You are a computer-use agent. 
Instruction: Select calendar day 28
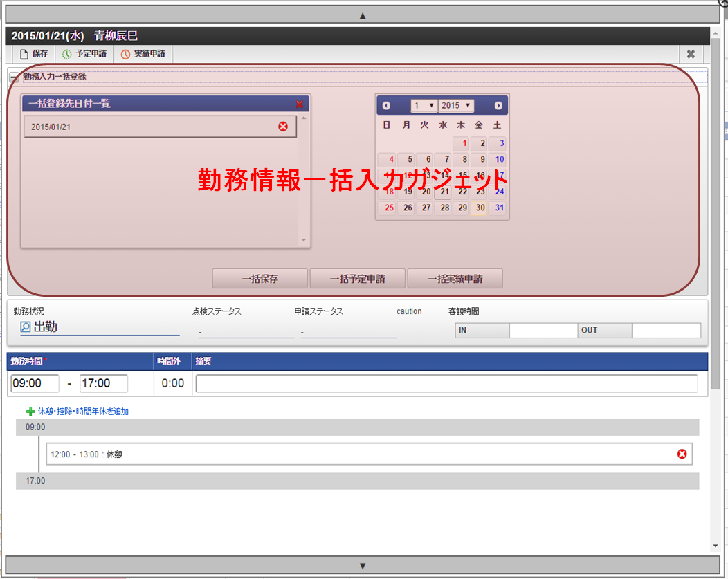[x=442, y=208]
